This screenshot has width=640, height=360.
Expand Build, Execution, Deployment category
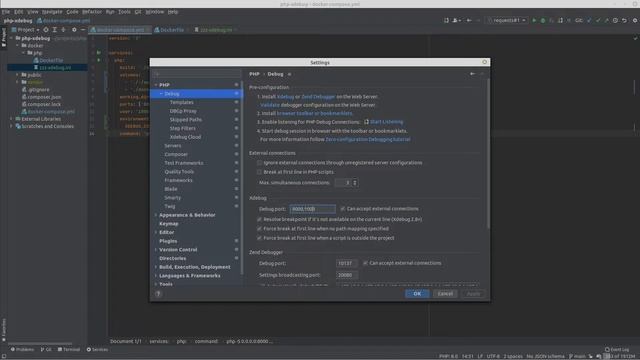pyautogui.click(x=156, y=267)
